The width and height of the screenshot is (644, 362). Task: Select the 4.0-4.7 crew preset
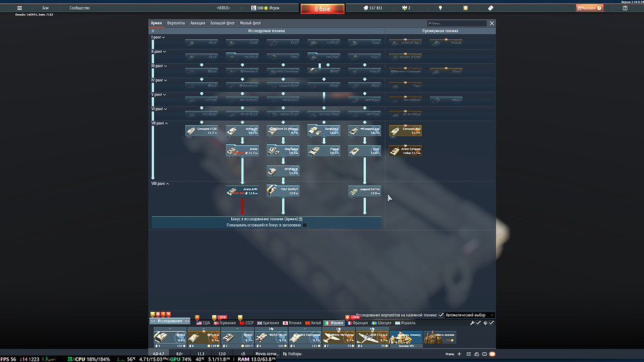coord(159,354)
